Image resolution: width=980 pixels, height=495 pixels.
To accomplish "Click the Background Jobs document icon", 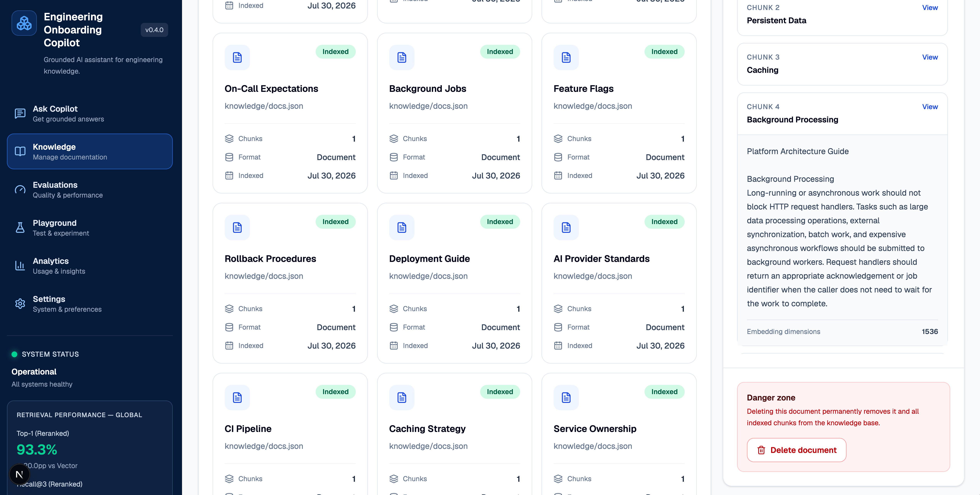I will [x=402, y=57].
